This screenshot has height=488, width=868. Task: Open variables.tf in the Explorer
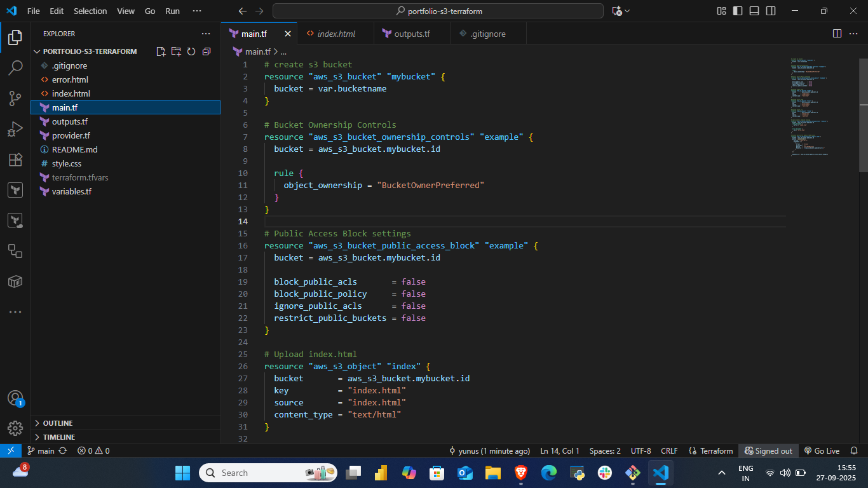(x=71, y=191)
